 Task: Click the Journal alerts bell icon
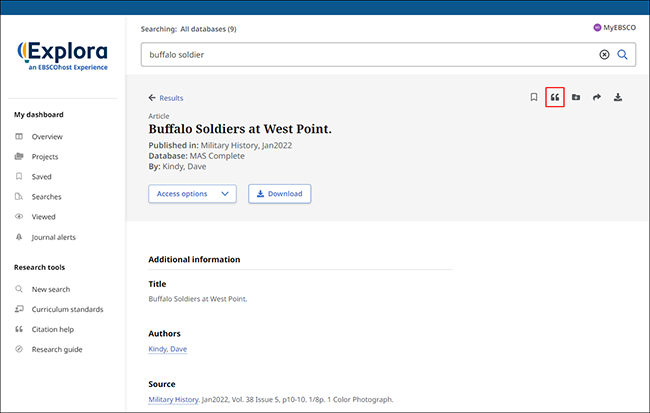coord(19,237)
